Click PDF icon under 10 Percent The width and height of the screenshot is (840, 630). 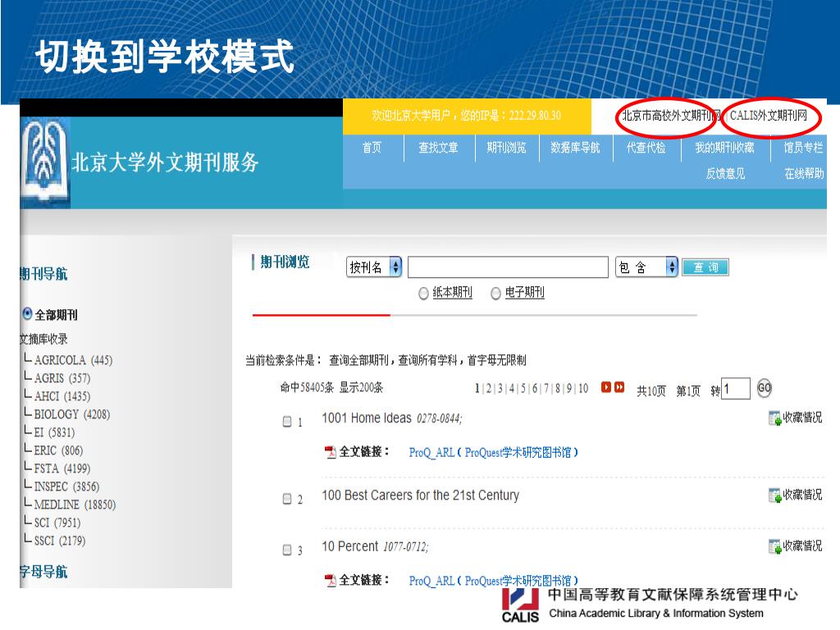pos(331,580)
